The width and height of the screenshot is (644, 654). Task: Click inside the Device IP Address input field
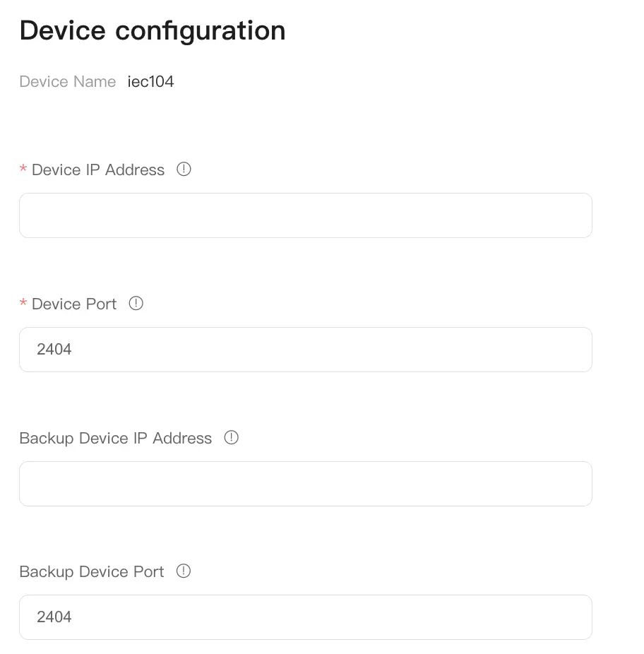pos(305,215)
